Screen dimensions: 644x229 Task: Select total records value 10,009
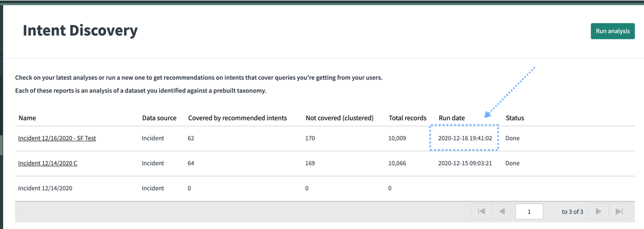(397, 138)
